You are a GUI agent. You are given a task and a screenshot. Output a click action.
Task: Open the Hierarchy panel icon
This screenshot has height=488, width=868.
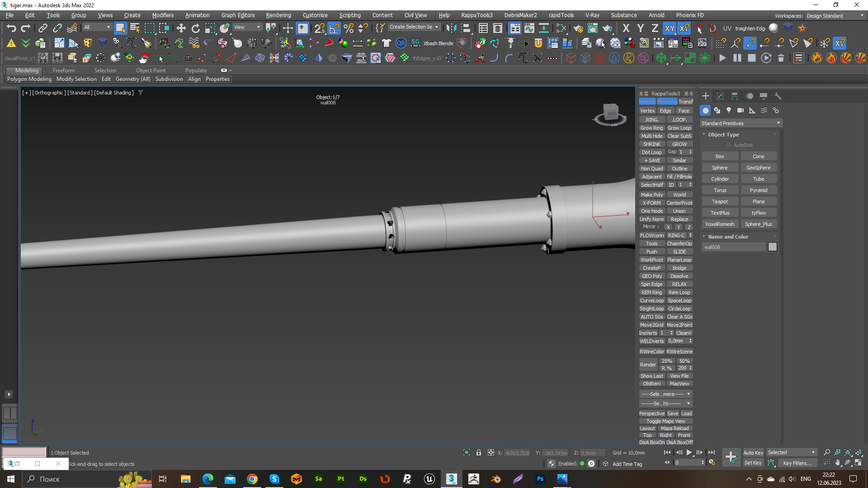(735, 96)
